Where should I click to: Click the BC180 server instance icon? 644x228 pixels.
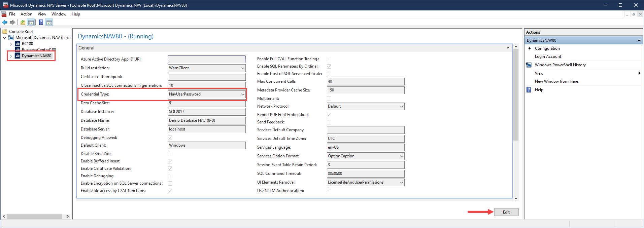[x=18, y=44]
